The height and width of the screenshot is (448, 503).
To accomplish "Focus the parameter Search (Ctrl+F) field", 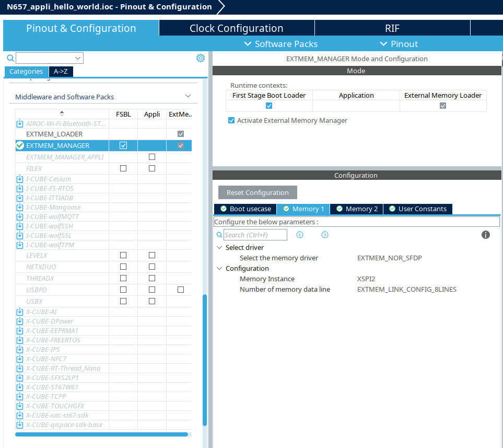I will point(255,235).
